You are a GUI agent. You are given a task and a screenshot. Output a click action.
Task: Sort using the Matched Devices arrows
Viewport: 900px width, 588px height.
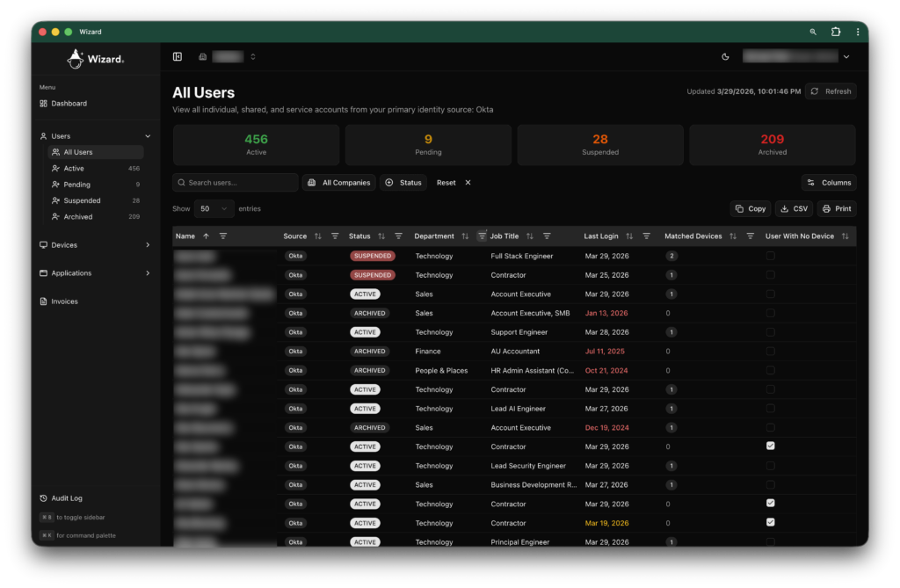pyautogui.click(x=733, y=236)
